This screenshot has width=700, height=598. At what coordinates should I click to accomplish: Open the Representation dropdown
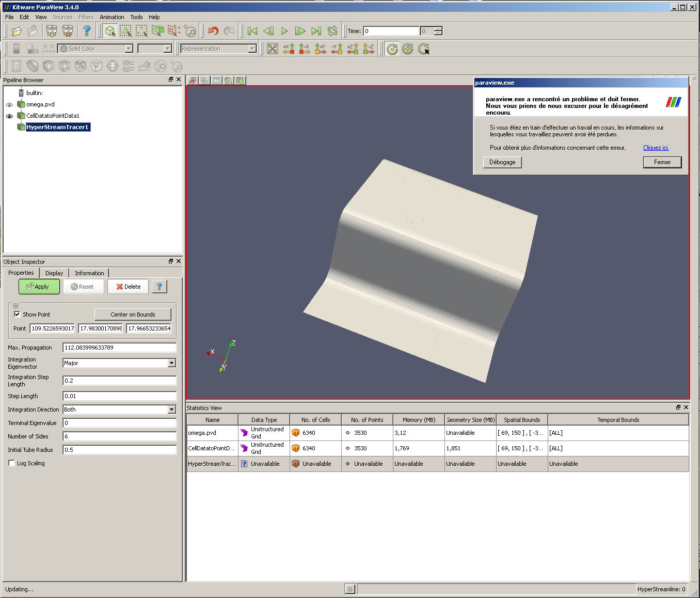tap(218, 49)
